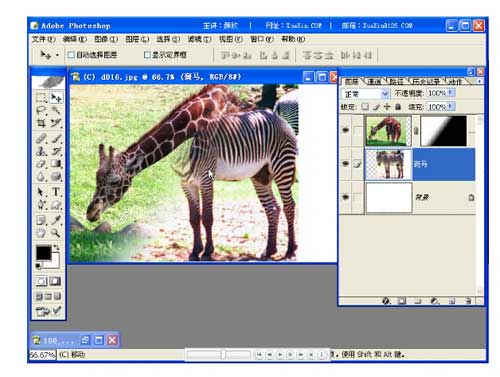Hide the giraffe layer eye icon
The image size is (500, 377).
[346, 130]
